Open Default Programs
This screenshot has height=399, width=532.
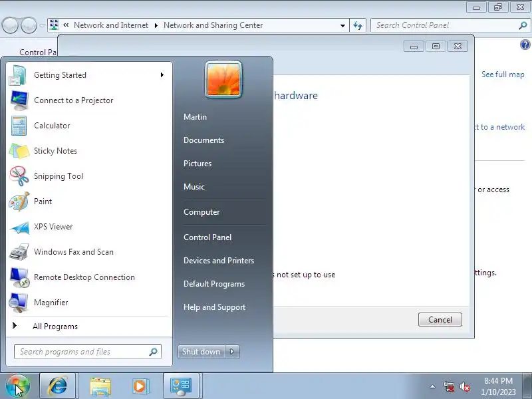click(214, 284)
